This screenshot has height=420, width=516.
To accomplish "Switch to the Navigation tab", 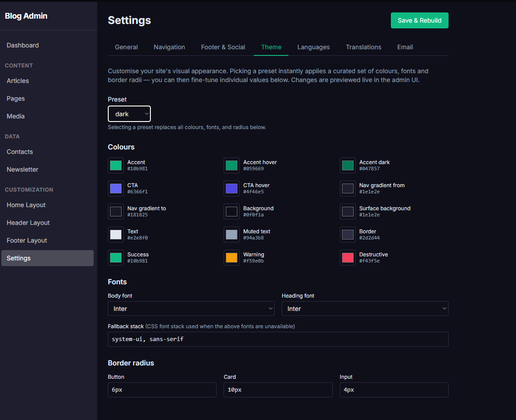I will (169, 47).
